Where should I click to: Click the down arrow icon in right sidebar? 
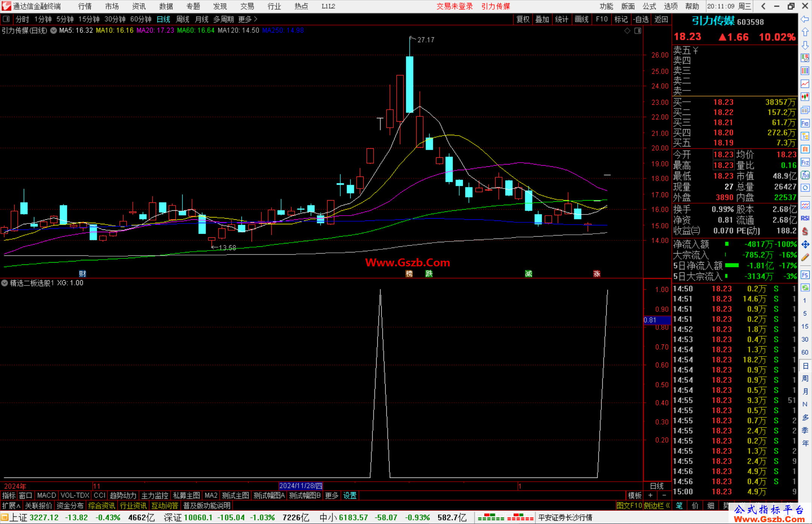805,45
